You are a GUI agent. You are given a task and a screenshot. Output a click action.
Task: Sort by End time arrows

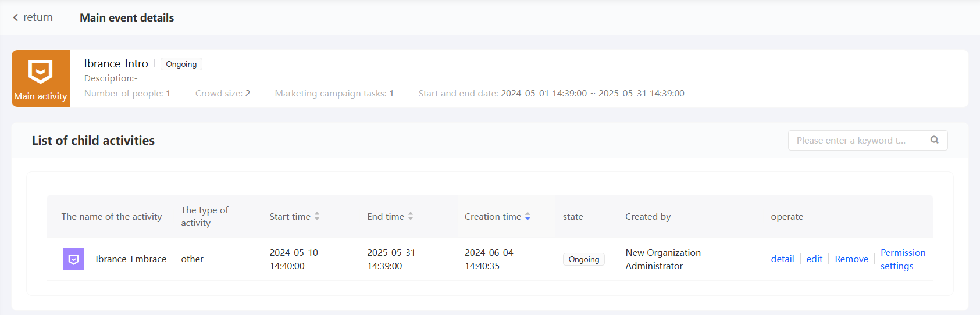tap(411, 216)
